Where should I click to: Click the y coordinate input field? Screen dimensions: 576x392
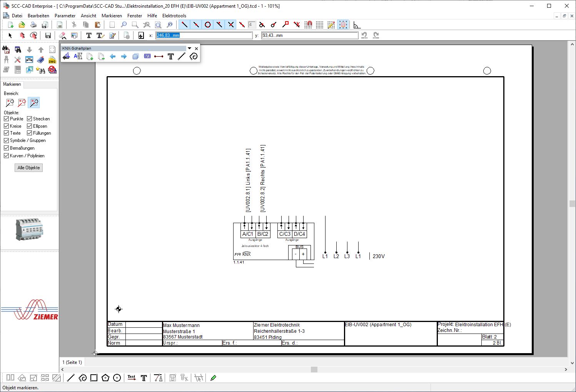tap(309, 35)
